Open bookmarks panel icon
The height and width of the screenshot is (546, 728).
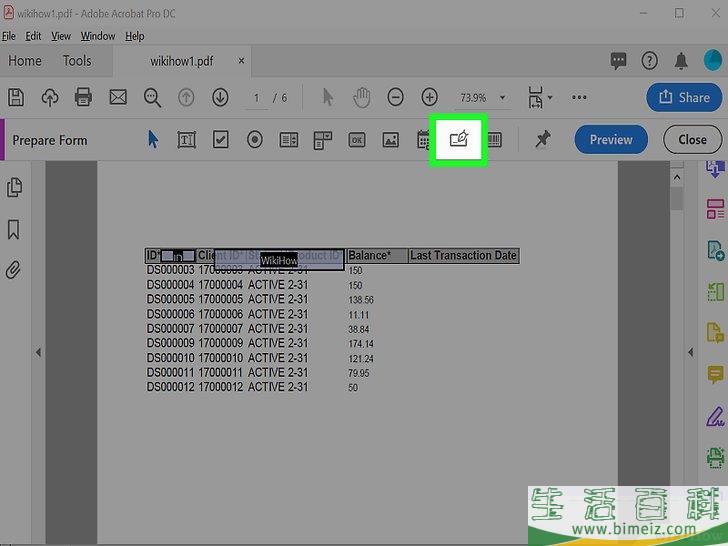pyautogui.click(x=13, y=229)
